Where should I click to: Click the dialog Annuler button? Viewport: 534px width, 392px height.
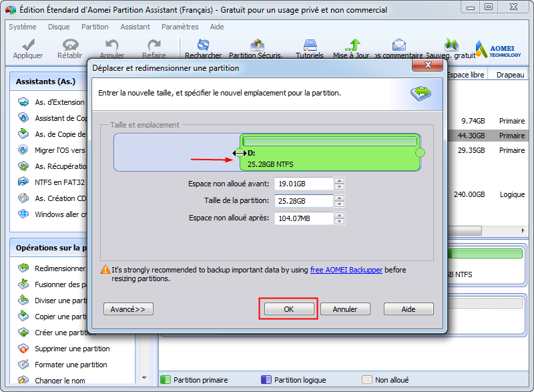click(x=345, y=309)
